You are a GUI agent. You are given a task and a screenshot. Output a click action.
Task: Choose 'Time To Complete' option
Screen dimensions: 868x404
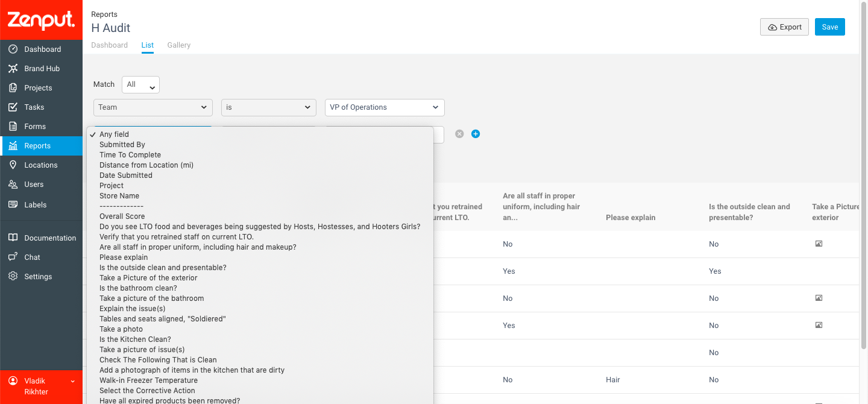point(260,155)
